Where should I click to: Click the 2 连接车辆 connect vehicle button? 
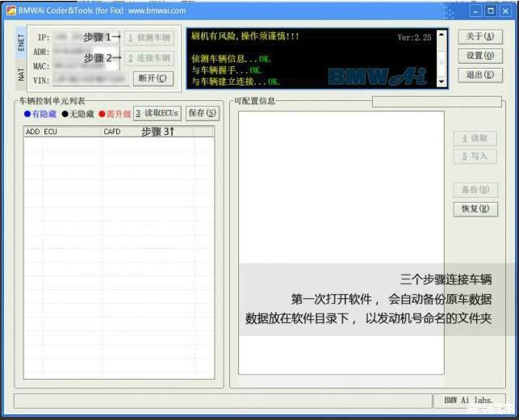click(x=149, y=59)
